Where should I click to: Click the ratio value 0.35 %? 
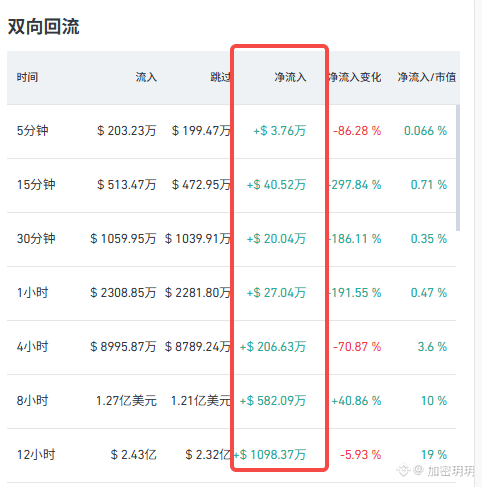click(x=429, y=238)
